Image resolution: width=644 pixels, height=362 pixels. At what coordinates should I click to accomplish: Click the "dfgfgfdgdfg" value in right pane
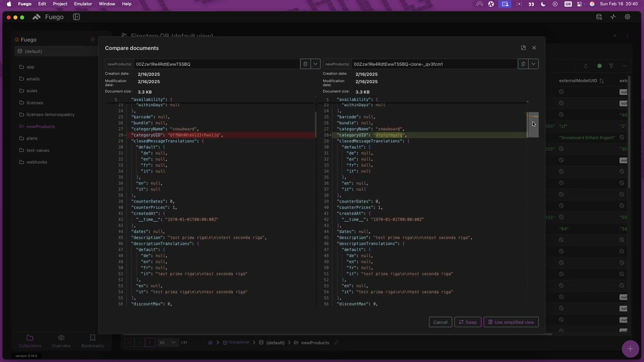click(x=389, y=135)
